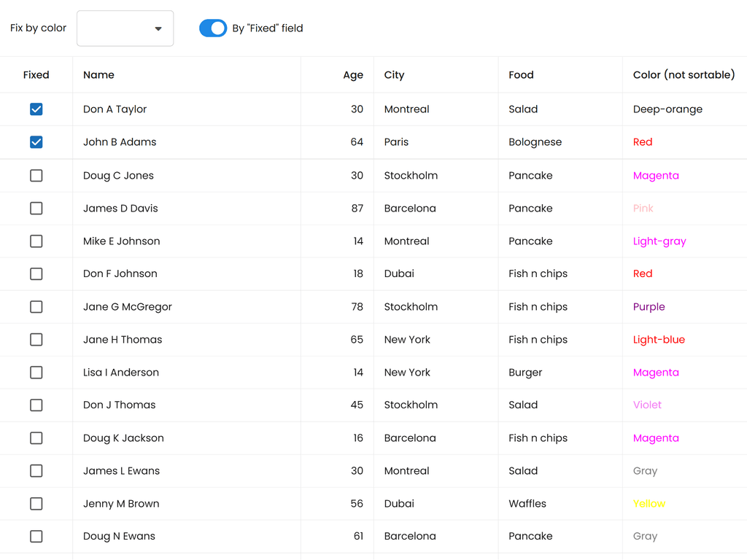Viewport: 747px width, 560px height.
Task: Click the dropdown caret arrow icon
Action: (x=158, y=29)
